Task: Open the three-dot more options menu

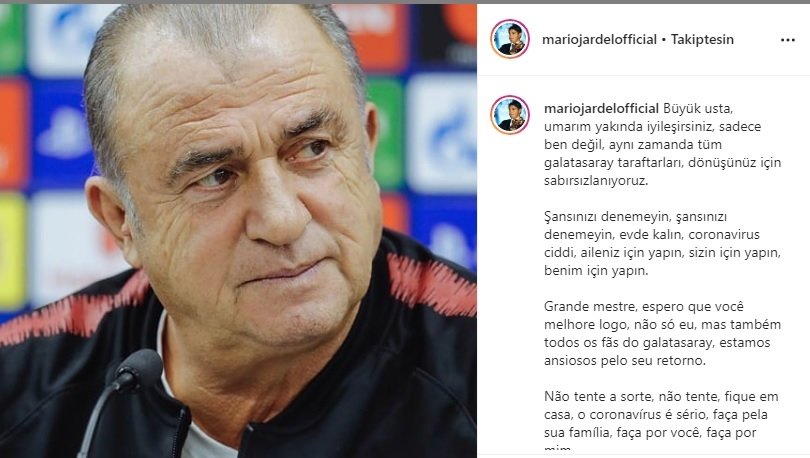Action: coord(787,40)
